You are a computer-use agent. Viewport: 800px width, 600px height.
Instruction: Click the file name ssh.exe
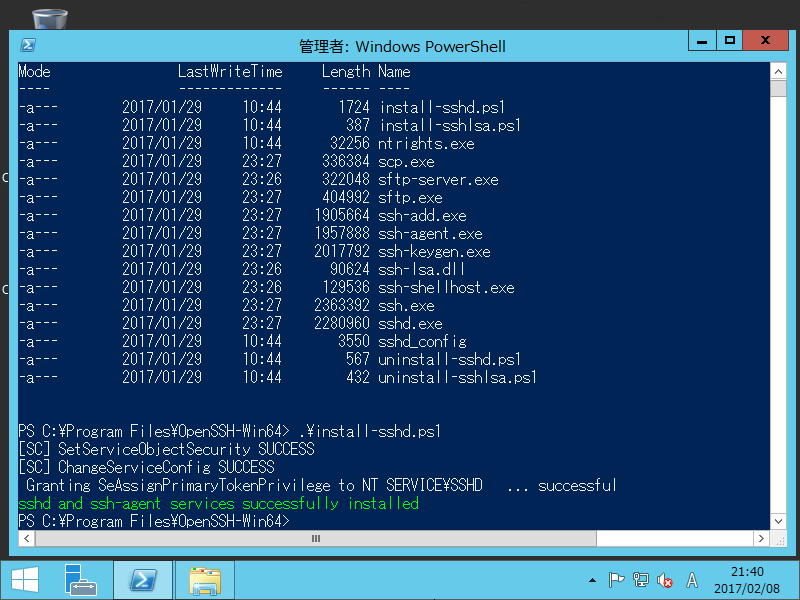(407, 305)
